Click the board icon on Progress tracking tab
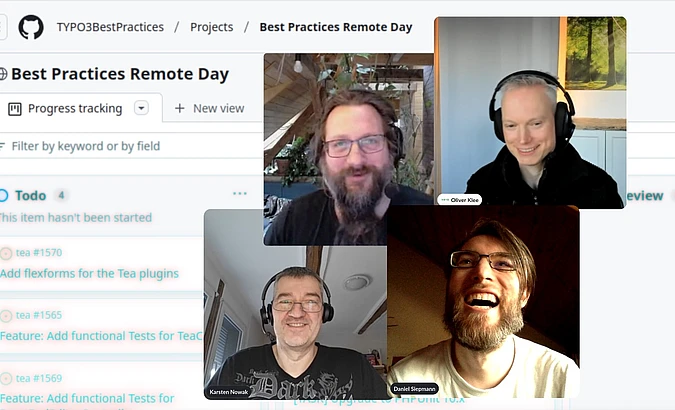This screenshot has height=410, width=675. tap(15, 109)
